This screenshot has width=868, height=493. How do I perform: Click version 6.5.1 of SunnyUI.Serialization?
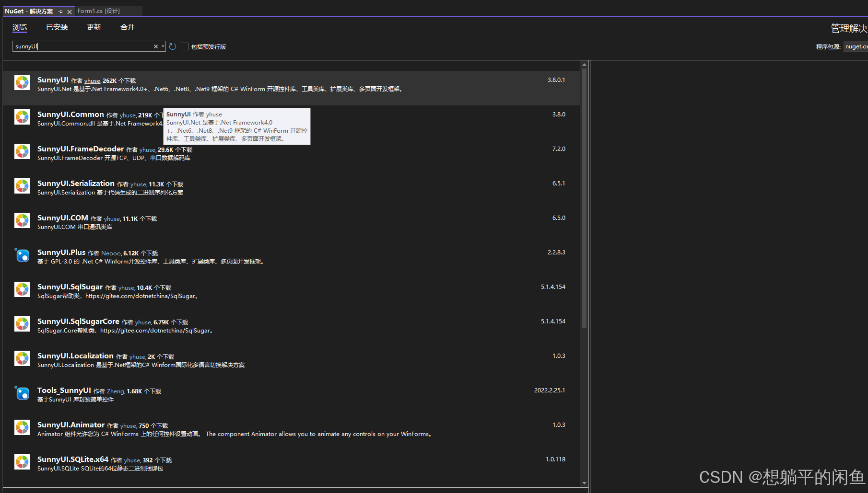559,183
